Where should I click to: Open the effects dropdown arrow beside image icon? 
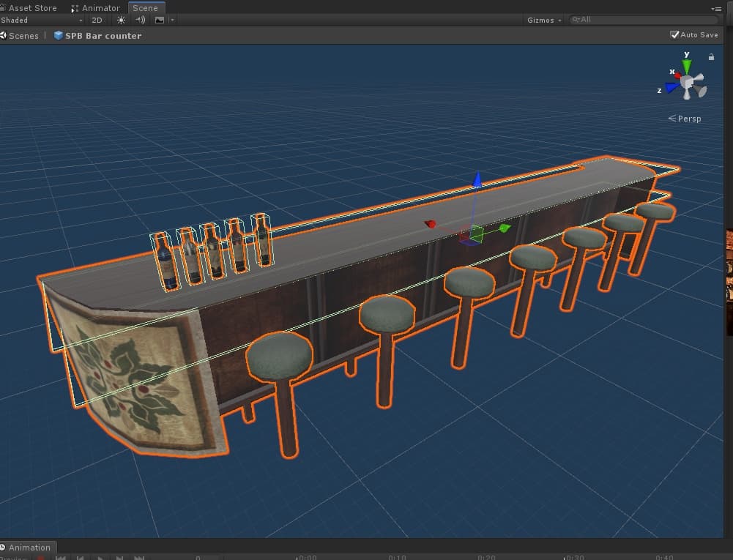[172, 20]
